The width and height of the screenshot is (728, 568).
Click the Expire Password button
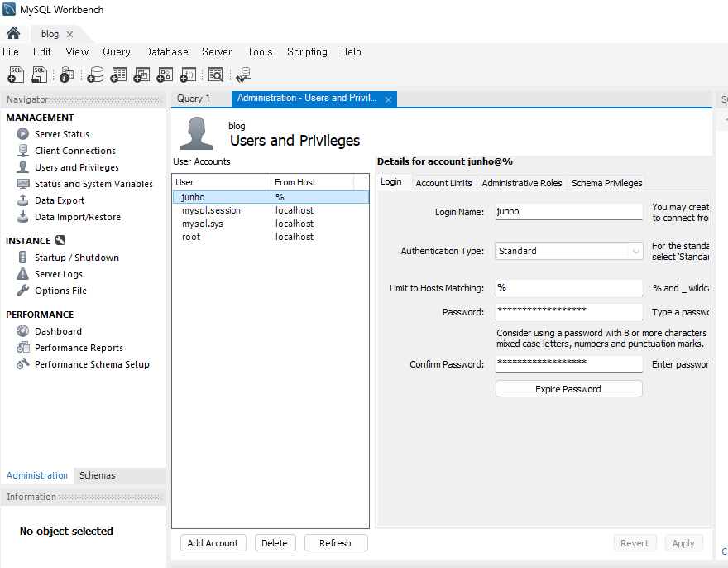pyautogui.click(x=569, y=389)
